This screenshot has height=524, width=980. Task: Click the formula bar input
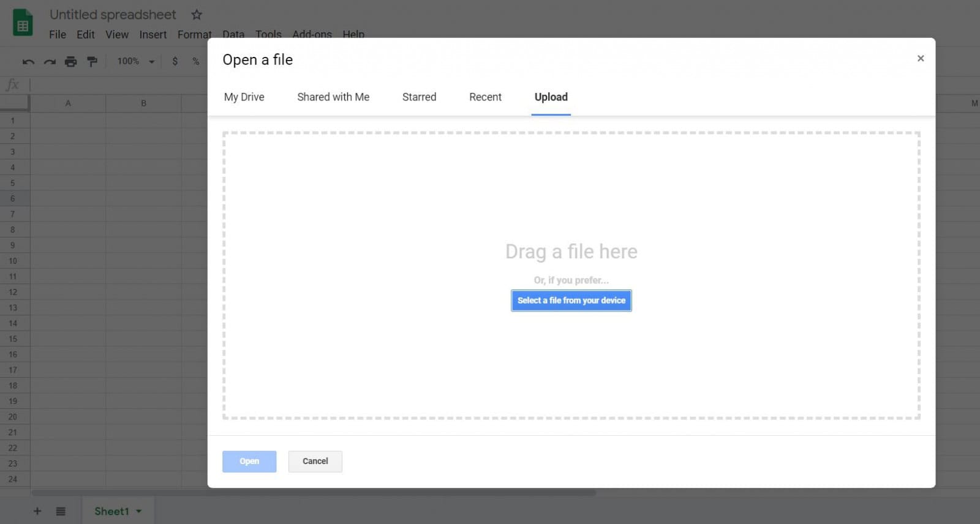click(119, 85)
